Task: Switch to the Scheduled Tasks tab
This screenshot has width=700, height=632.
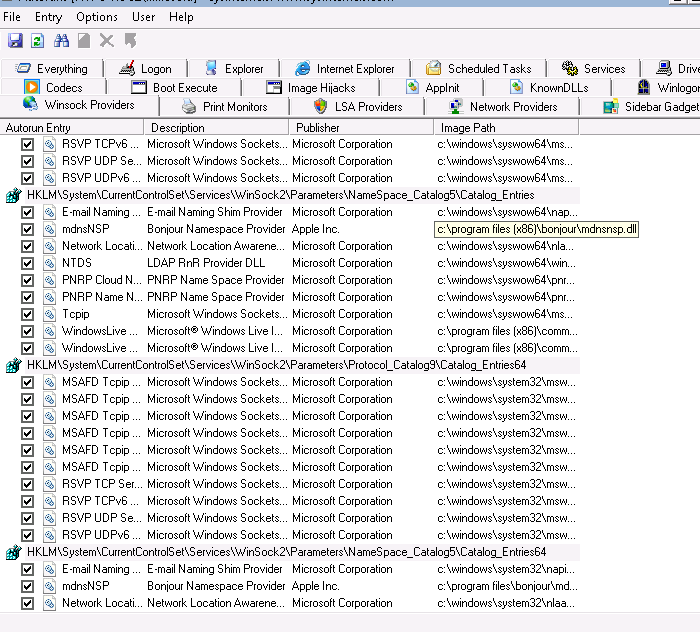Action: tap(479, 69)
